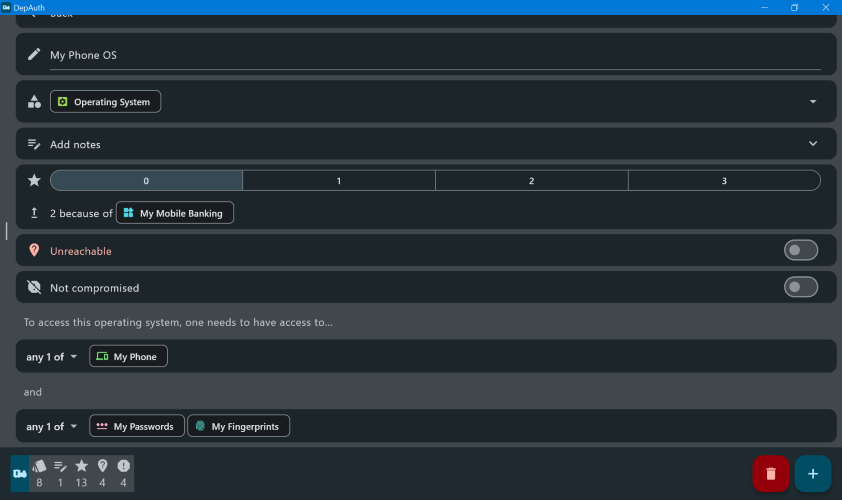Maximize the DepAuth window
This screenshot has width=842, height=500.
coord(795,8)
